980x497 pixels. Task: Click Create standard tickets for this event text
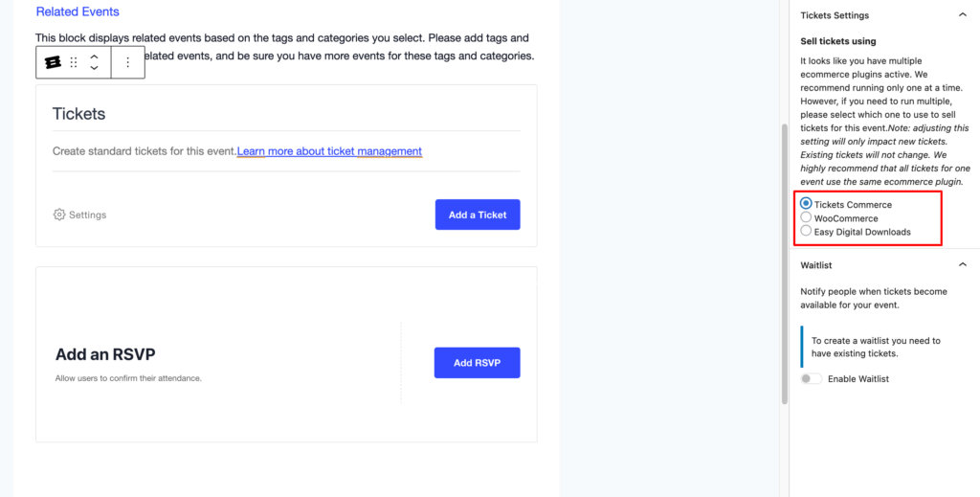coord(145,151)
